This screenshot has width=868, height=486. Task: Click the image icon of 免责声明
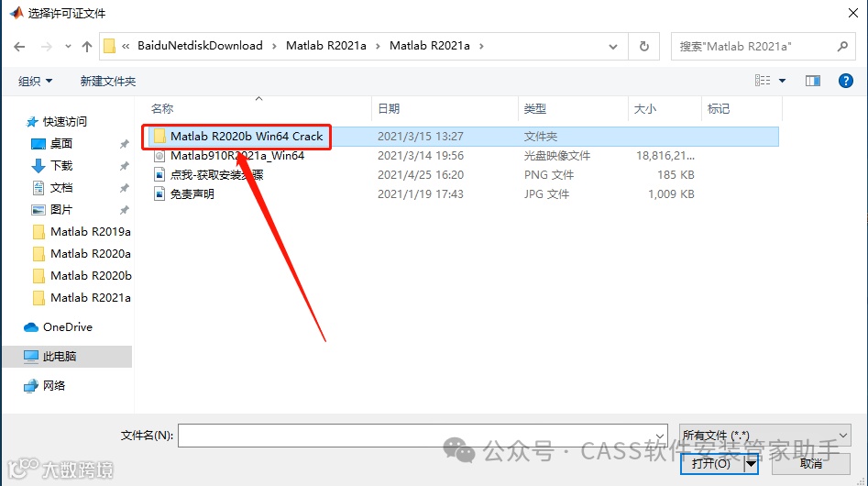pyautogui.click(x=159, y=194)
